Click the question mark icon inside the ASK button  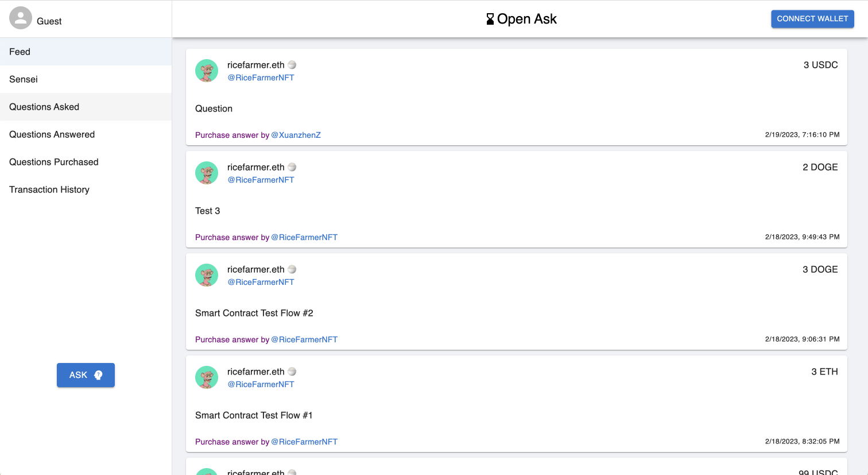[x=99, y=375]
